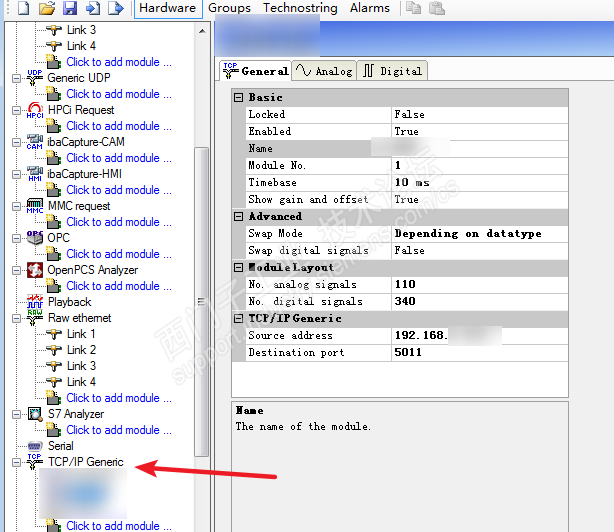614x532 pixels.
Task: Collapse the Basic property section
Action: [238, 97]
